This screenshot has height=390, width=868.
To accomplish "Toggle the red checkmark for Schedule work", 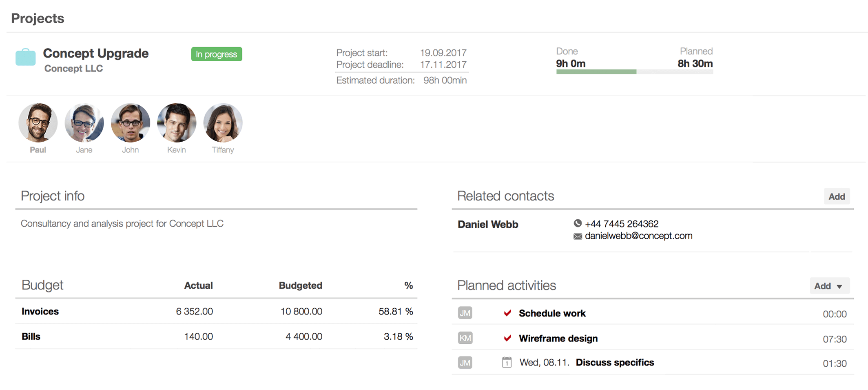I will tap(507, 313).
